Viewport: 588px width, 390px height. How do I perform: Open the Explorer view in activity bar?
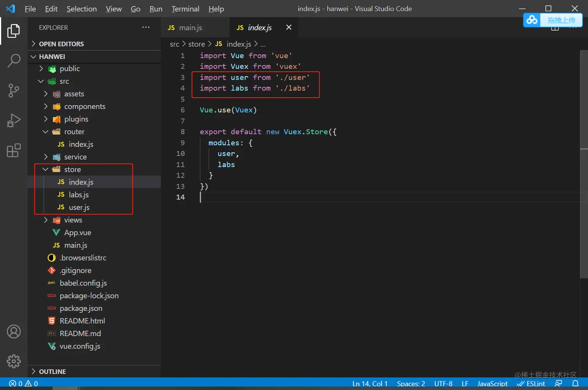[x=14, y=31]
